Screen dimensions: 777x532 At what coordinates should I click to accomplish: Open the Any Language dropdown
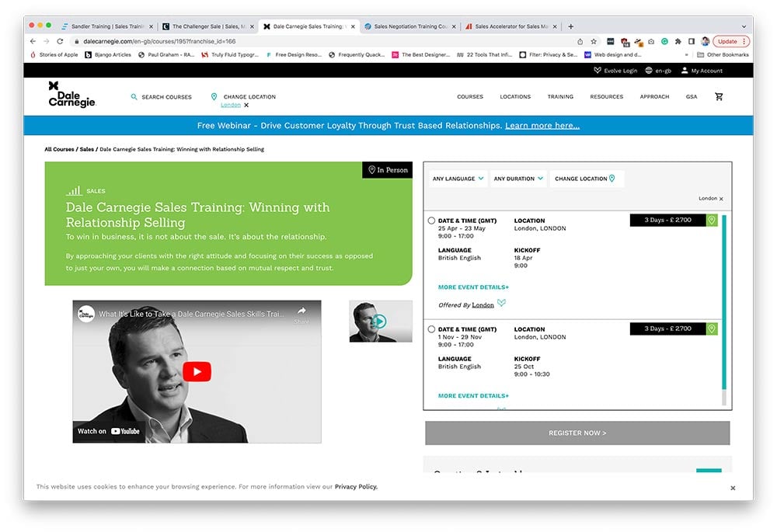pyautogui.click(x=458, y=179)
